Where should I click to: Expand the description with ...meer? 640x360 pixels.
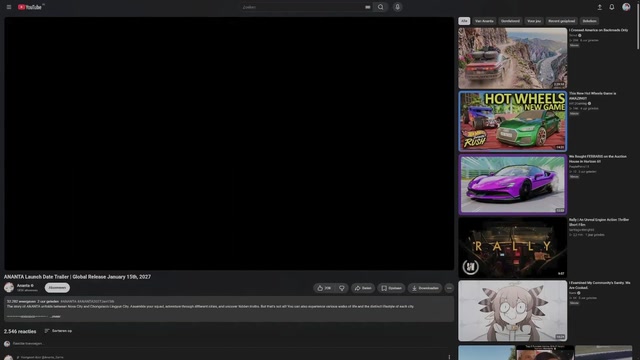56,316
